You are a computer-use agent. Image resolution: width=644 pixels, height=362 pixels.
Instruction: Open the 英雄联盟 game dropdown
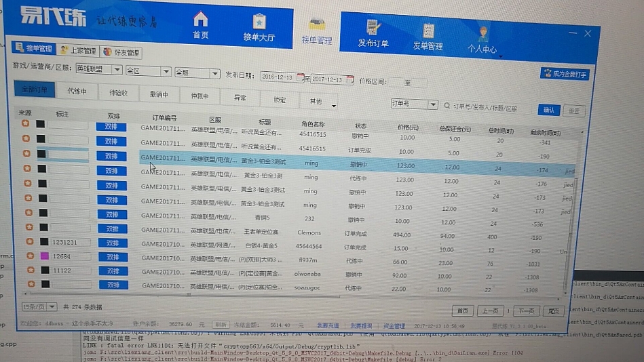pos(99,69)
